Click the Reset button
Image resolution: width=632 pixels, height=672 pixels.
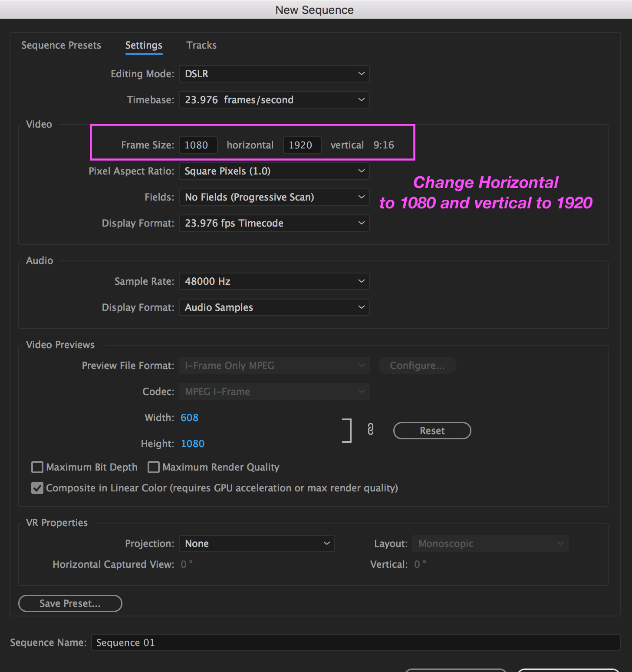[x=432, y=431]
